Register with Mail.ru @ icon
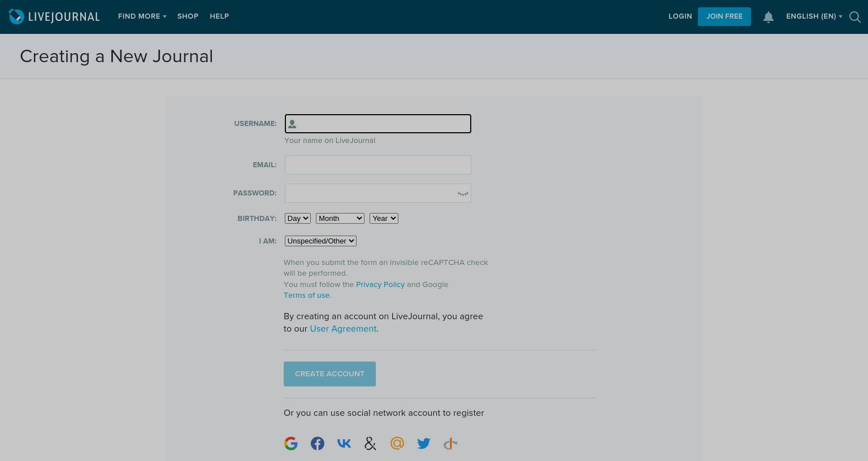 [x=397, y=443]
